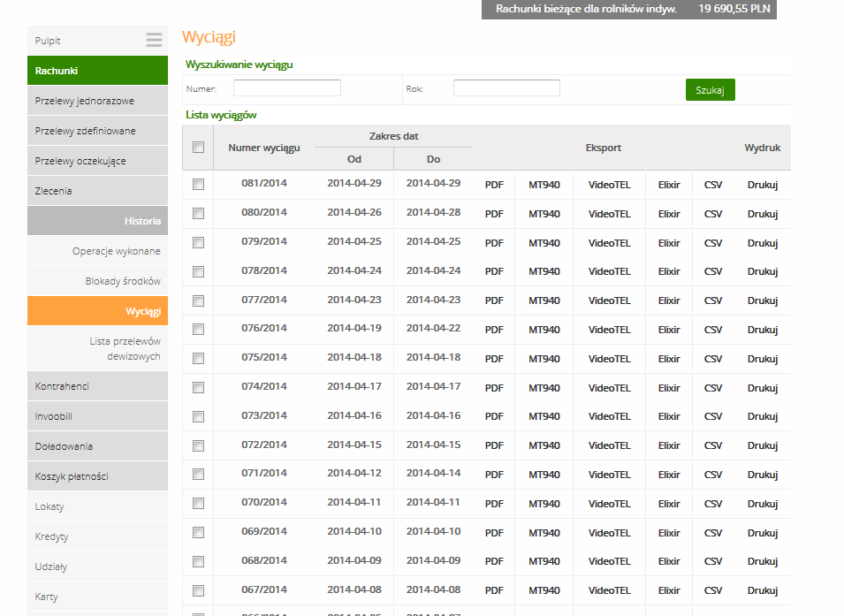The height and width of the screenshot is (616, 844).
Task: Export statement 080/2014 as Elixir
Action: pyautogui.click(x=669, y=214)
